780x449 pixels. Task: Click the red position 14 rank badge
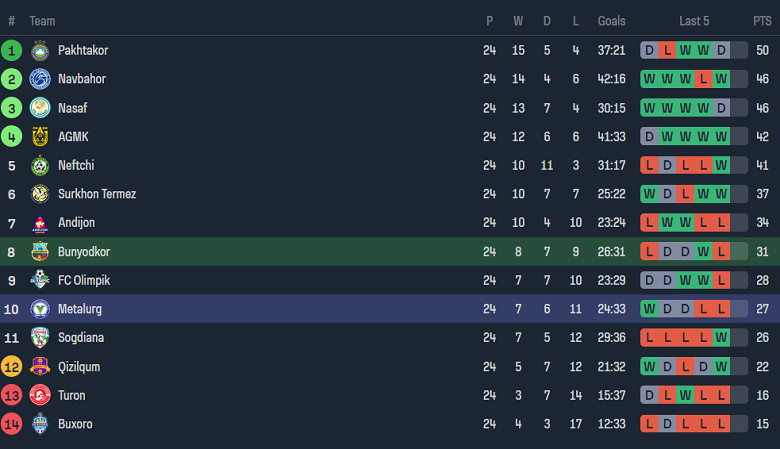click(x=12, y=424)
